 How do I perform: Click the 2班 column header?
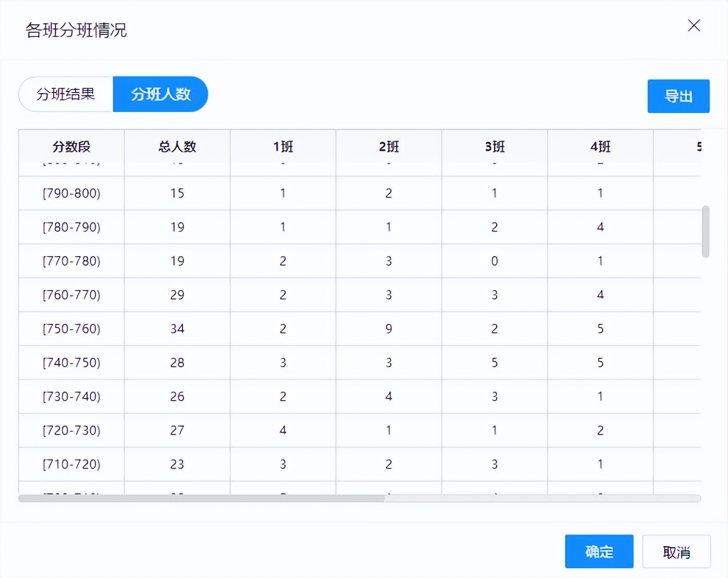(388, 147)
